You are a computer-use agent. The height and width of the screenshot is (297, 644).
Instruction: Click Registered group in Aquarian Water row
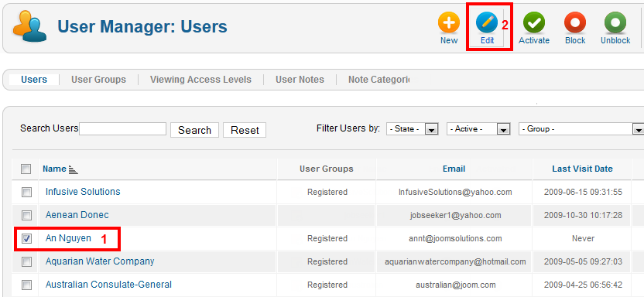pyautogui.click(x=327, y=261)
